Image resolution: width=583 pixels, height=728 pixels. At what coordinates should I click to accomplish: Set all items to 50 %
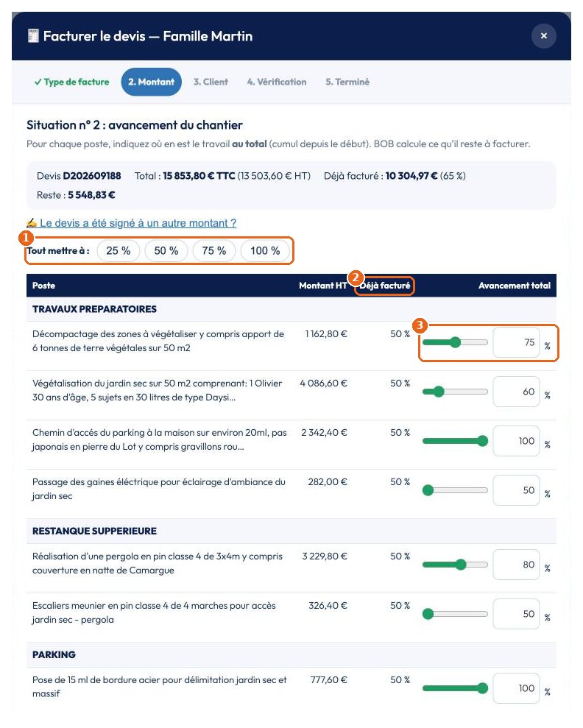click(x=166, y=251)
